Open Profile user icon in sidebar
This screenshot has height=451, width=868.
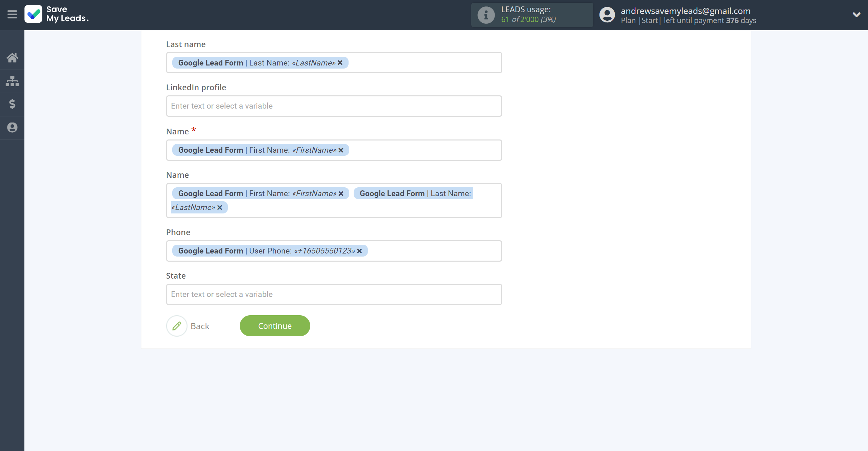coord(12,128)
